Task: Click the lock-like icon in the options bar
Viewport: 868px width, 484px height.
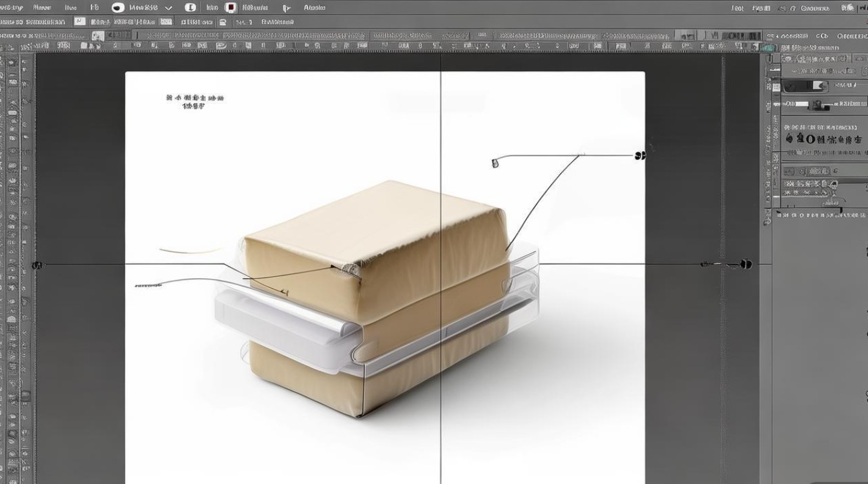Action: [x=223, y=22]
